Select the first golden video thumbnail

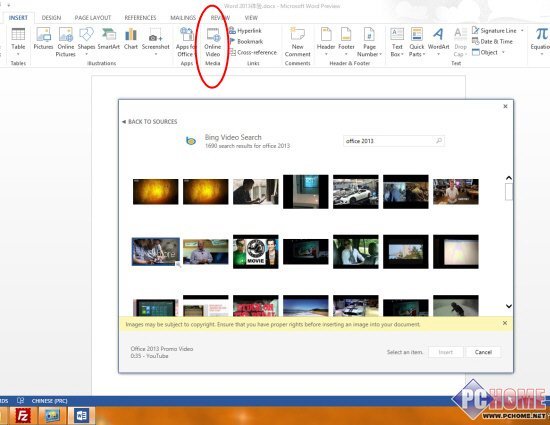click(x=155, y=191)
